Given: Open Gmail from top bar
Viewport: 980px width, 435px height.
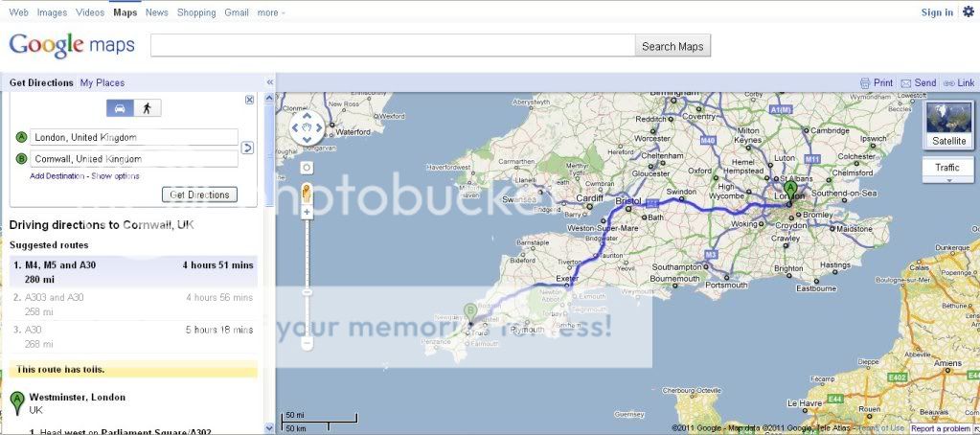Looking at the screenshot, I should point(237,12).
